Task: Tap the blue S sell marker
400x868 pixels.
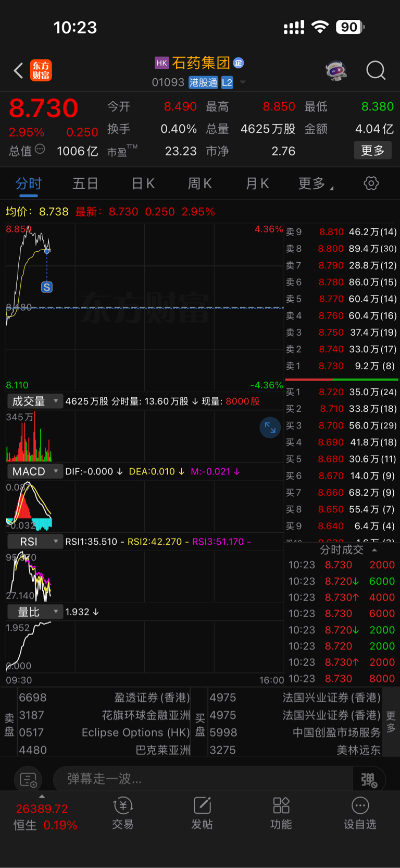Action: (x=47, y=287)
